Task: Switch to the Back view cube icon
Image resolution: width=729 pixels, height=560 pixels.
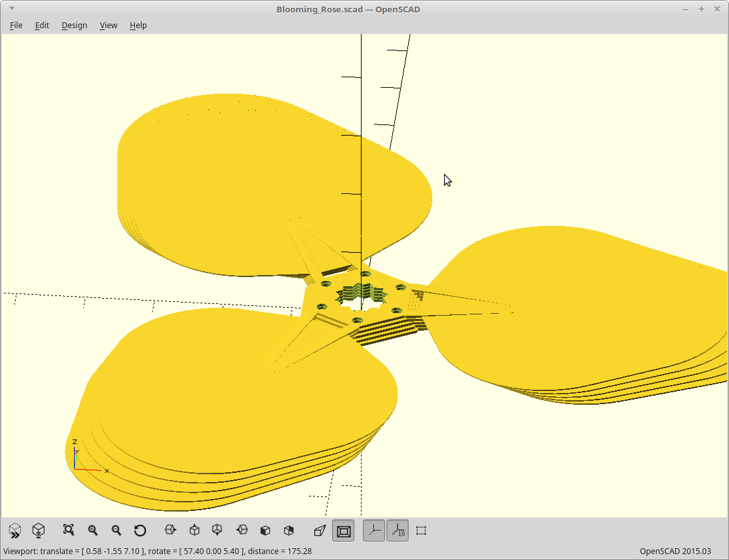Action: point(289,531)
